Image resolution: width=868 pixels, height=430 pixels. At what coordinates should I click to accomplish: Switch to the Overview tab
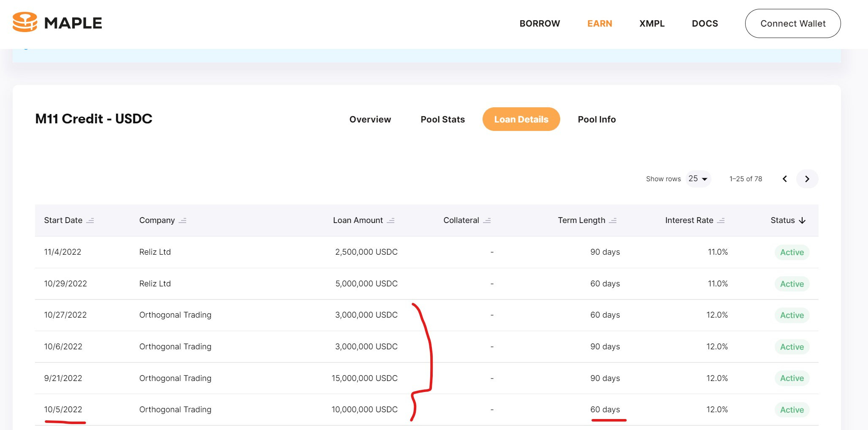point(370,120)
